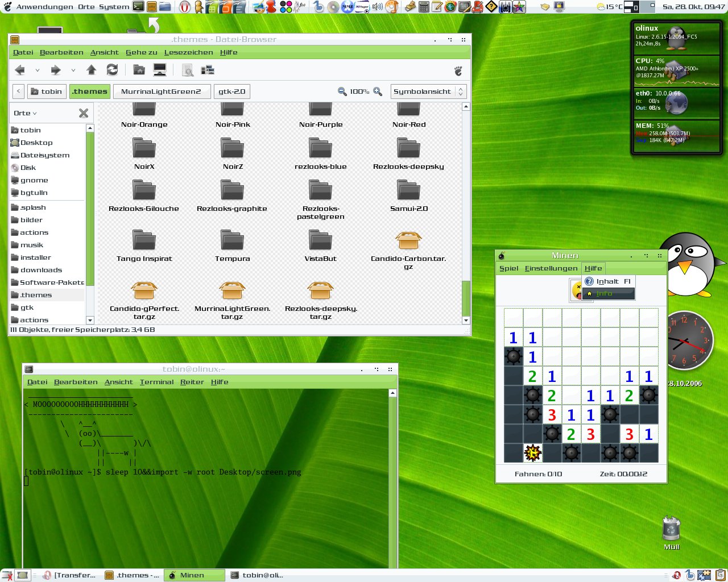
Task: Go up one folder level
Action: (91, 70)
